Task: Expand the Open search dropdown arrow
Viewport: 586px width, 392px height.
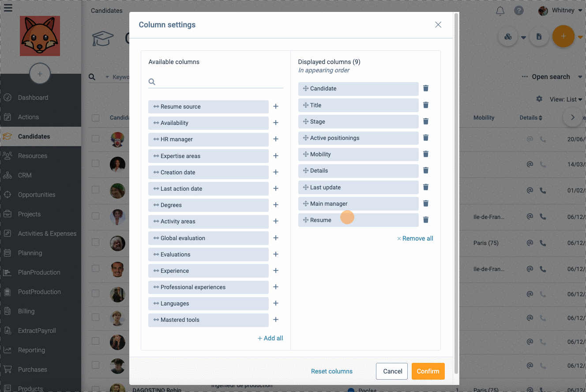Action: point(580,77)
